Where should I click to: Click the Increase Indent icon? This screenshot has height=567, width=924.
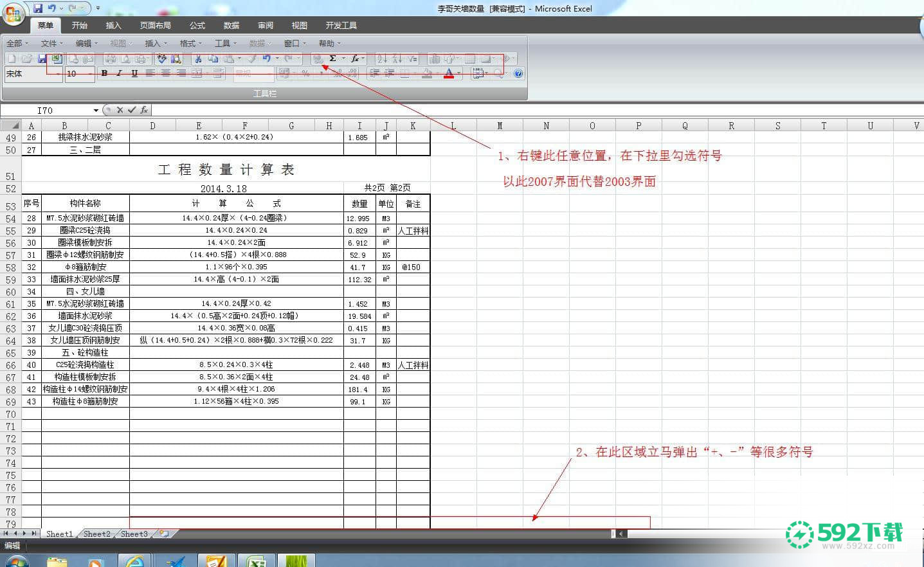point(389,73)
